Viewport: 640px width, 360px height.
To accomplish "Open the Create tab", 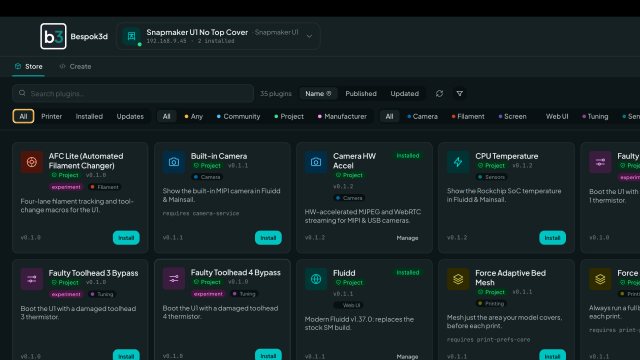I will point(76,67).
